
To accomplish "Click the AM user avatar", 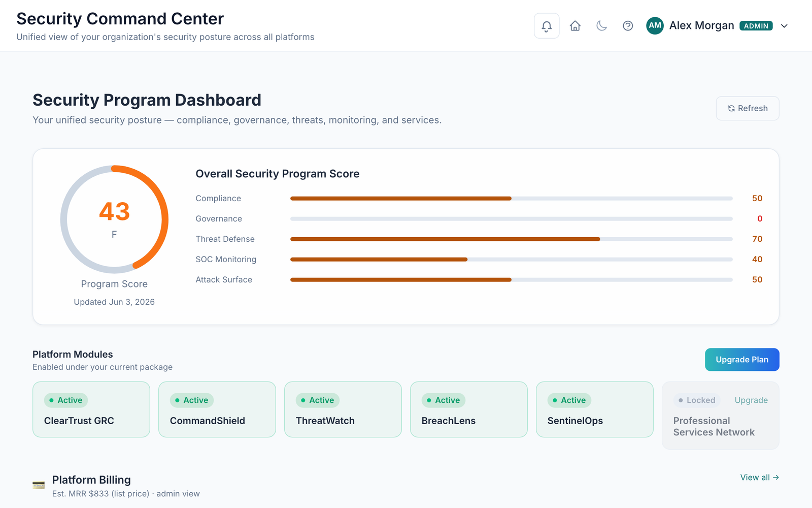I will pyautogui.click(x=655, y=25).
